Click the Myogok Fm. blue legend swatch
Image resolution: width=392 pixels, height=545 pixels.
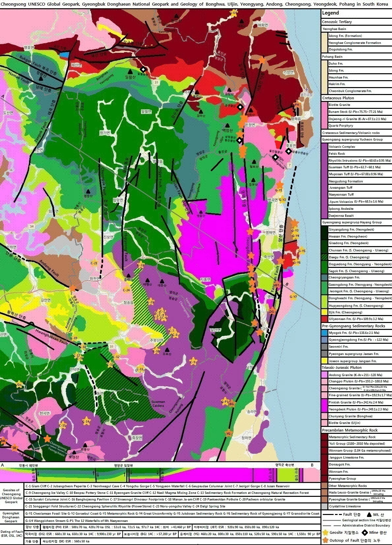[324, 333]
